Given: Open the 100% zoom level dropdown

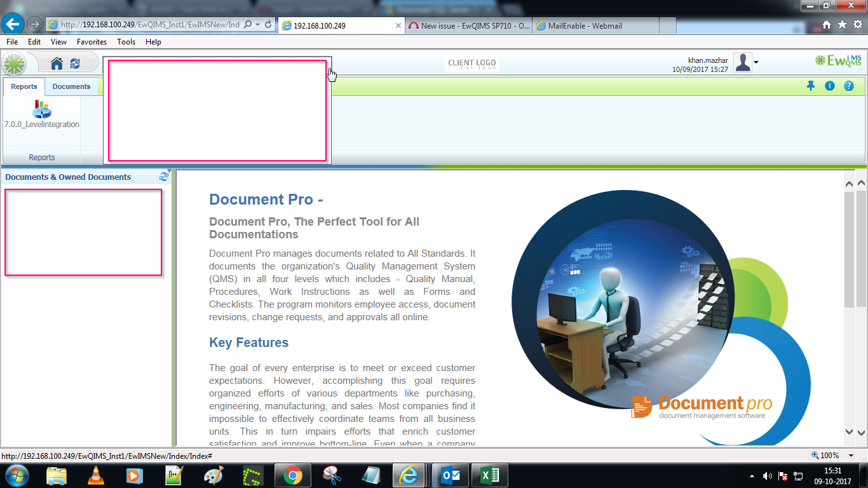Looking at the screenshot, I should click(x=852, y=456).
